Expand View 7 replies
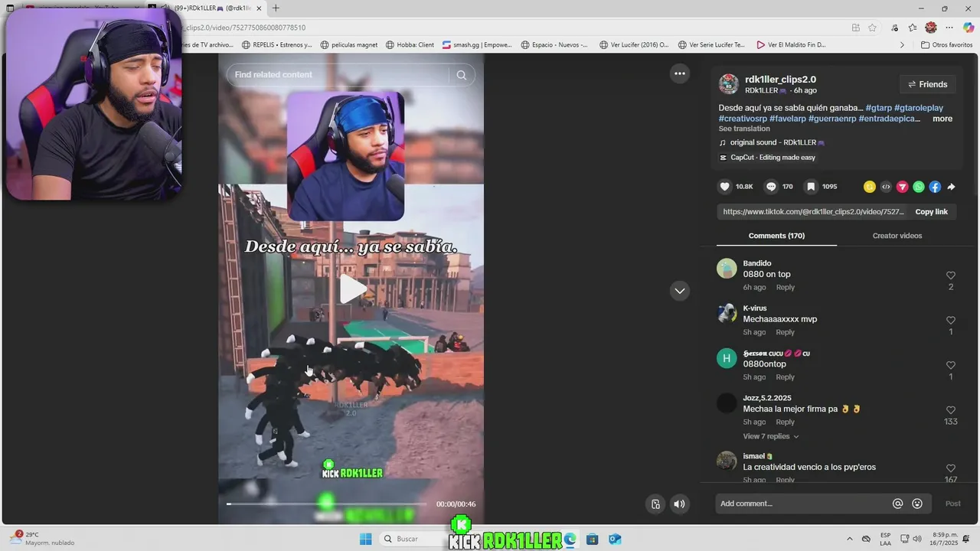The width and height of the screenshot is (980, 551). pyautogui.click(x=770, y=436)
